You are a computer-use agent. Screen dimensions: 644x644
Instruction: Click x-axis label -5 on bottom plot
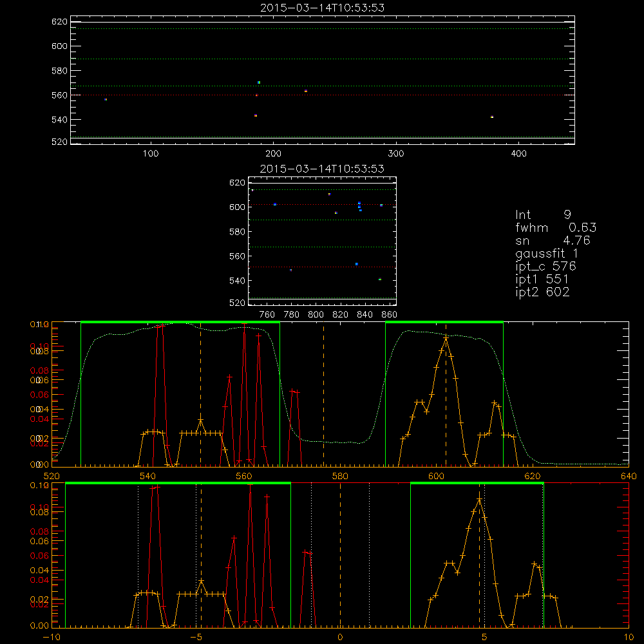pos(196,638)
